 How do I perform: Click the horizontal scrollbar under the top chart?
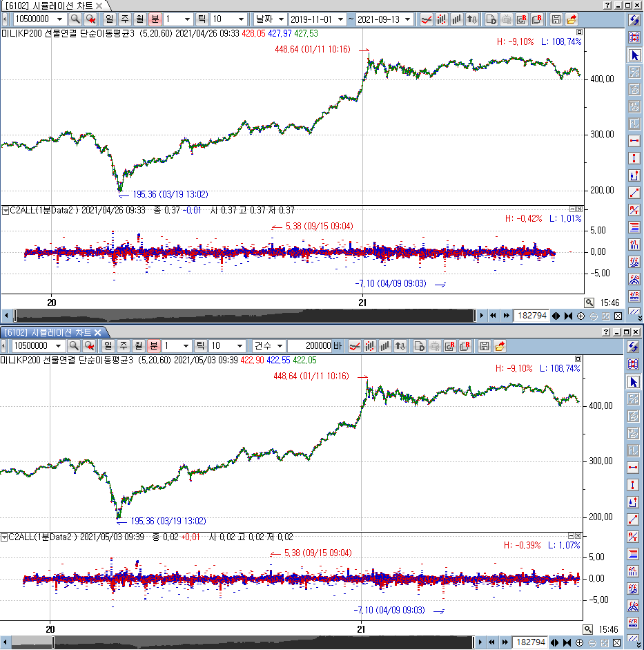[x=242, y=316]
